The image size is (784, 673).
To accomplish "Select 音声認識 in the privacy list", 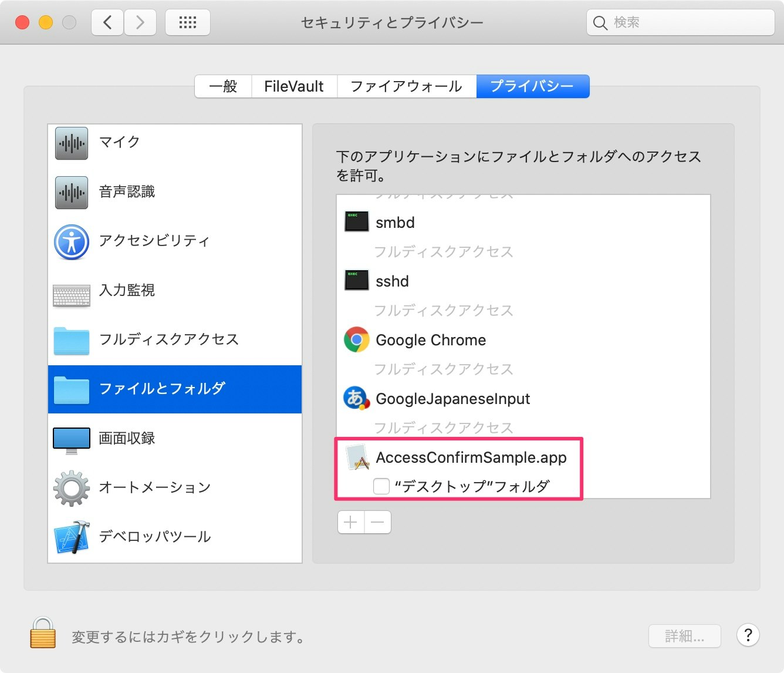I will [175, 192].
